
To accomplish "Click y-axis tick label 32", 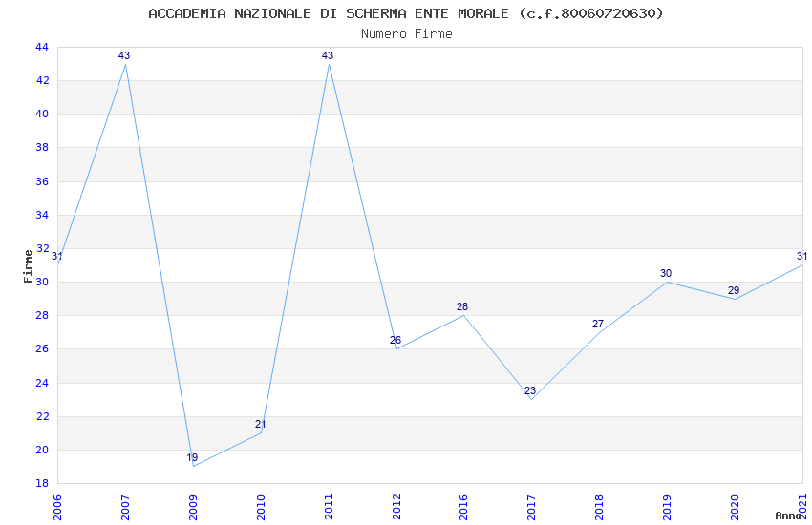I will pyautogui.click(x=42, y=248).
